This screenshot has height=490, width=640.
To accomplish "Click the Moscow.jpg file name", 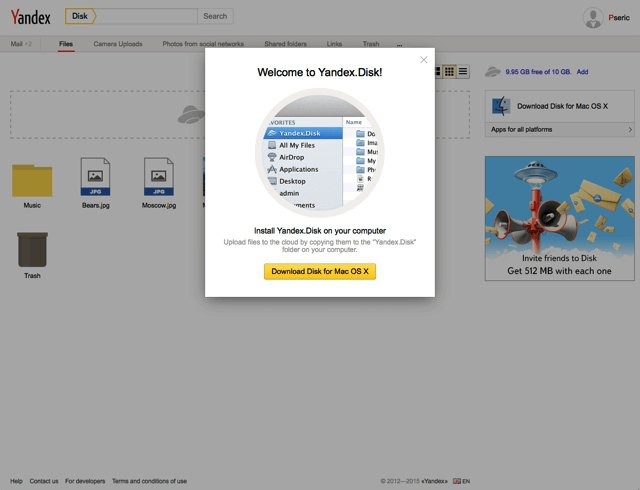I will tap(159, 205).
